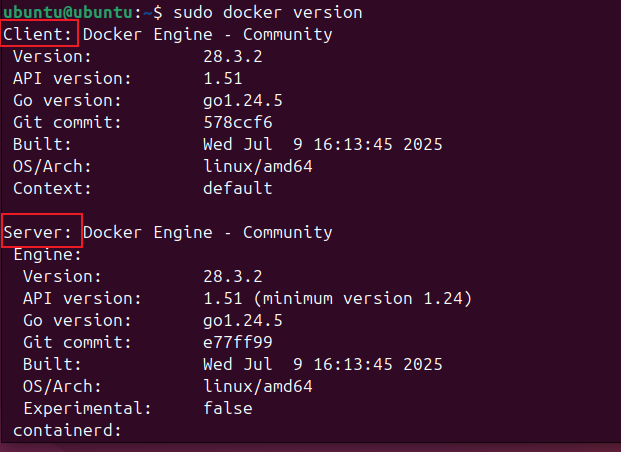The width and height of the screenshot is (621, 452).
Task: Click the Server 'Built:' label
Action: [52, 364]
